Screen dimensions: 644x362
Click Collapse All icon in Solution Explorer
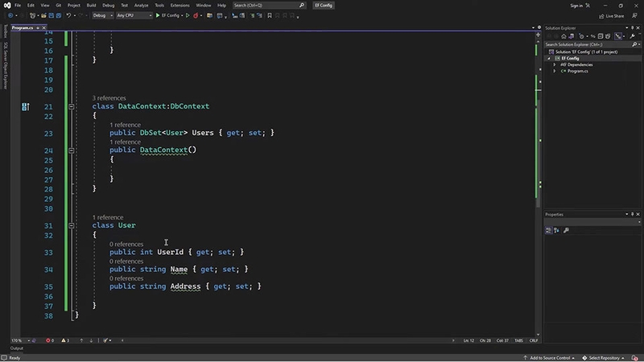tap(600, 36)
